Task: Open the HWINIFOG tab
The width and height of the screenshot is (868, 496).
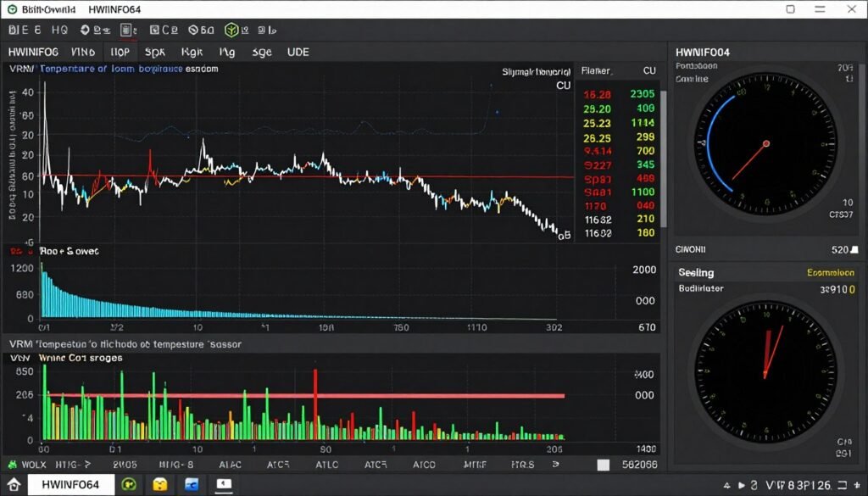Action: pos(33,52)
